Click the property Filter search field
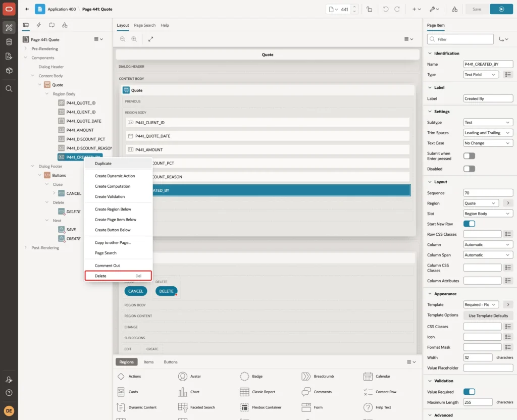The width and height of the screenshot is (517, 420). click(460, 39)
